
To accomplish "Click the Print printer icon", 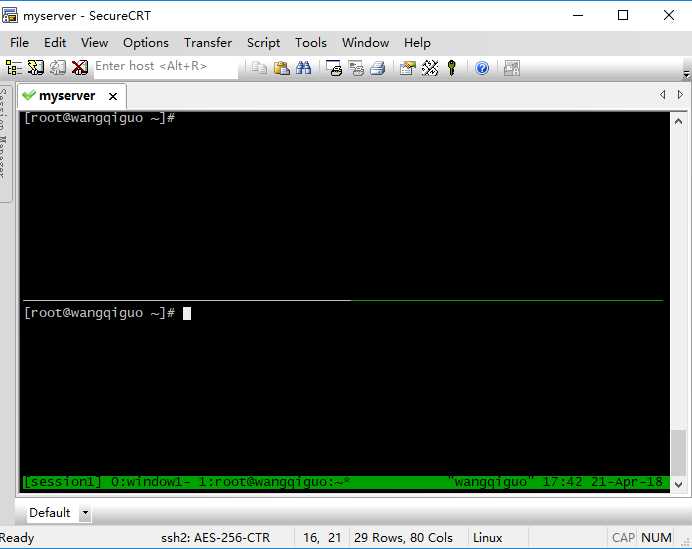I will [x=378, y=68].
